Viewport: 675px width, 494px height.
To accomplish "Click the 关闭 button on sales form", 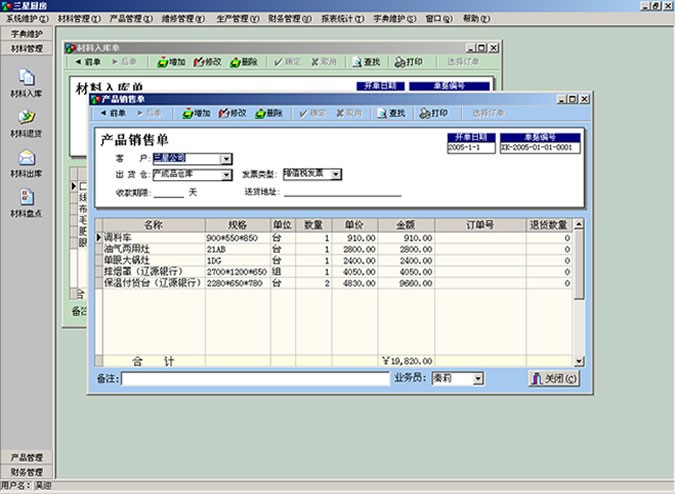I will [553, 379].
